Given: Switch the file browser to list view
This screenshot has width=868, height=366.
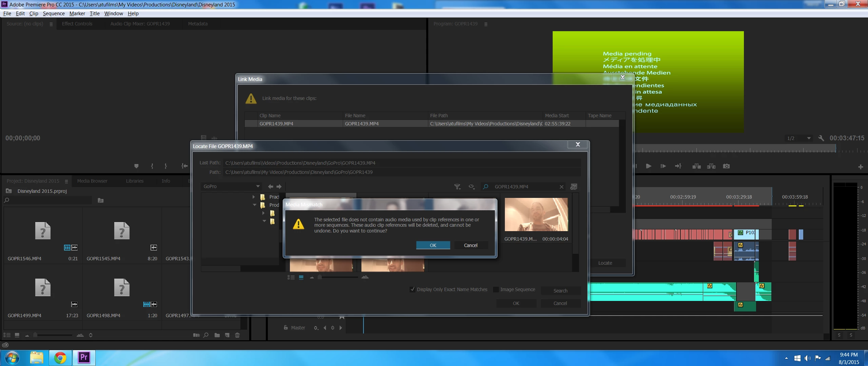Looking at the screenshot, I should click(291, 277).
